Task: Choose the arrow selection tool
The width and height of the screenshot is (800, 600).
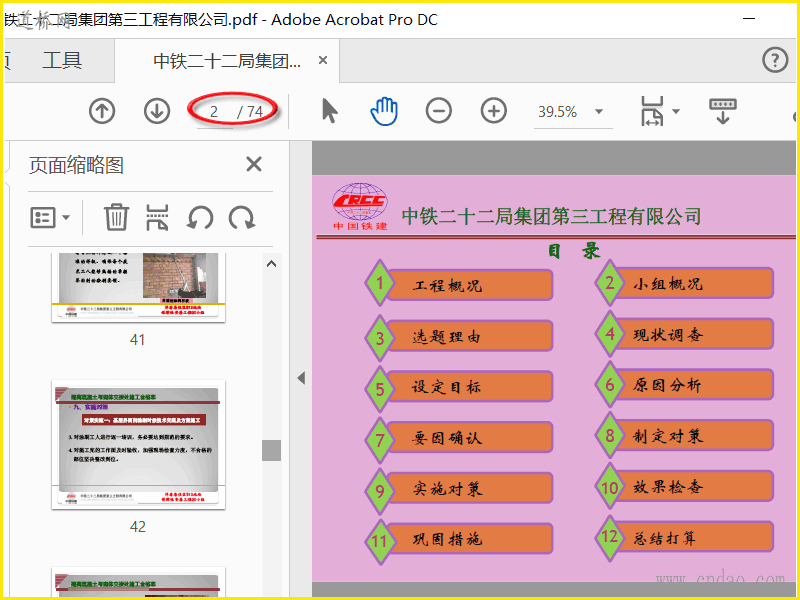Action: point(330,111)
